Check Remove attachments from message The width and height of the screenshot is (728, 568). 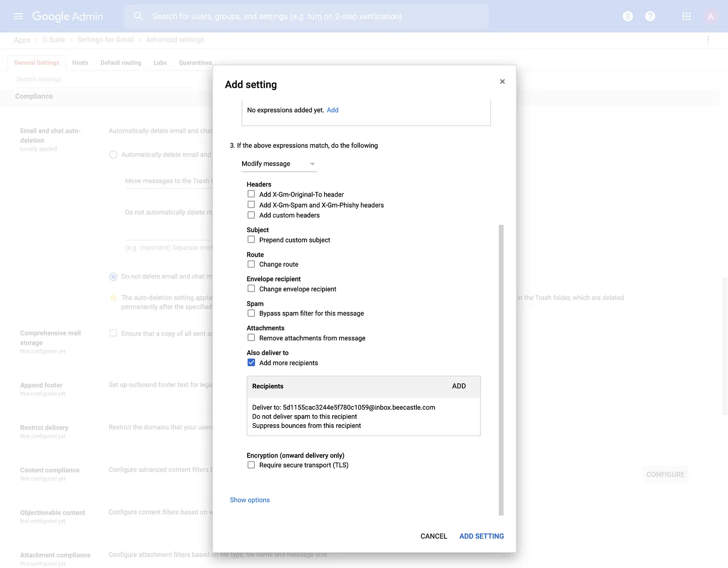point(251,338)
